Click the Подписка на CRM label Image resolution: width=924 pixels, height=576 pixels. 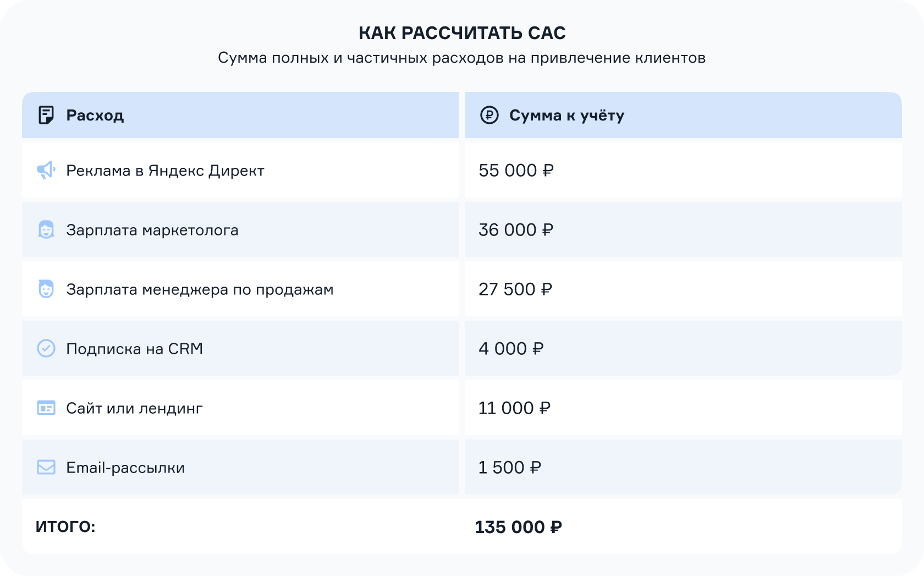click(135, 349)
